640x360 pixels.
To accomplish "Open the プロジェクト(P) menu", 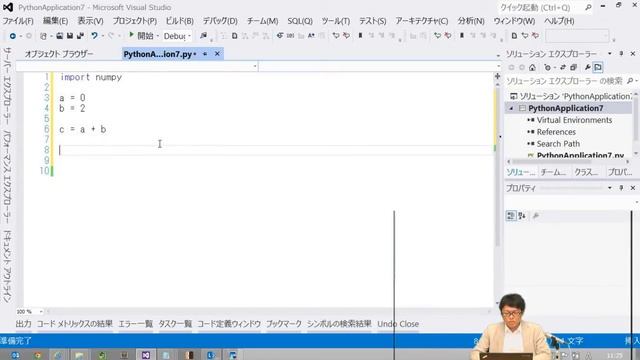I will (x=135, y=21).
